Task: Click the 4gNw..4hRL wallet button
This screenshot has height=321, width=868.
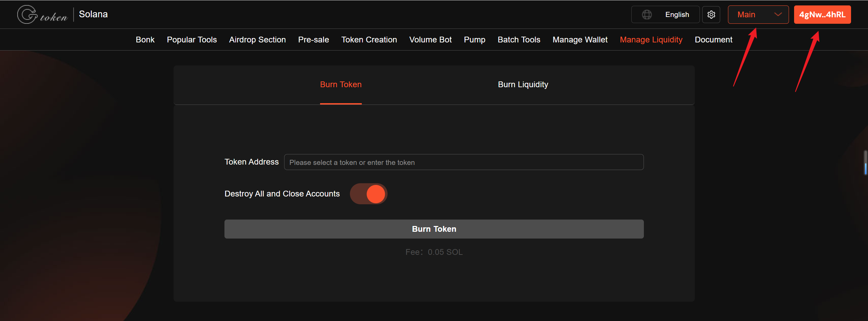Action: click(822, 15)
